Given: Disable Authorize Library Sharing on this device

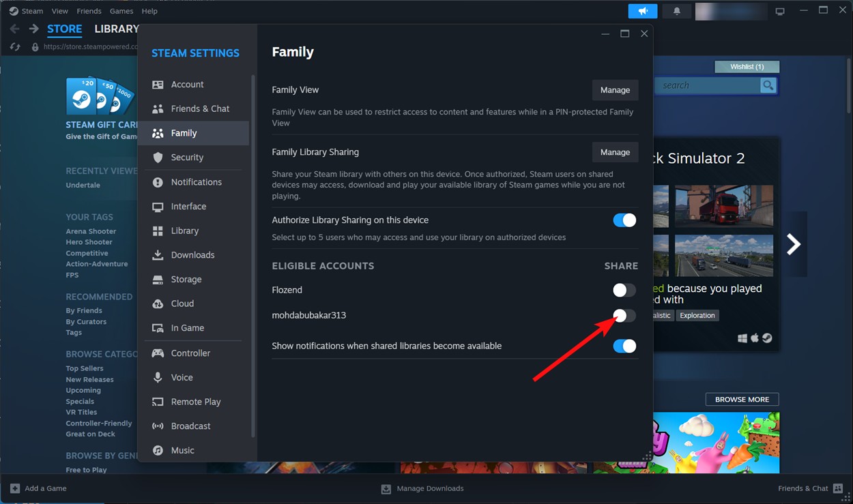Looking at the screenshot, I should 624,220.
